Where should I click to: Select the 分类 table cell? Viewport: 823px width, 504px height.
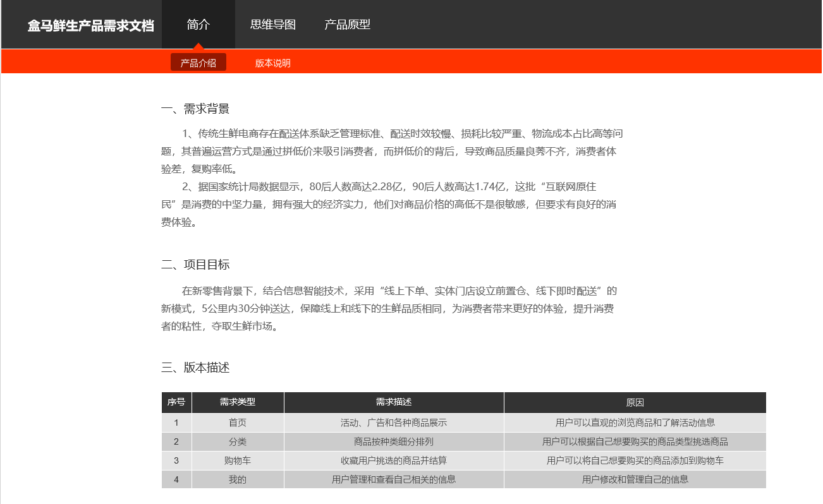point(238,441)
